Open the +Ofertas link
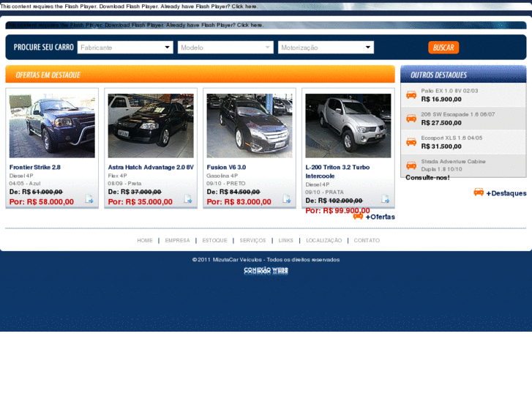This screenshot has height=399, width=532. click(381, 217)
